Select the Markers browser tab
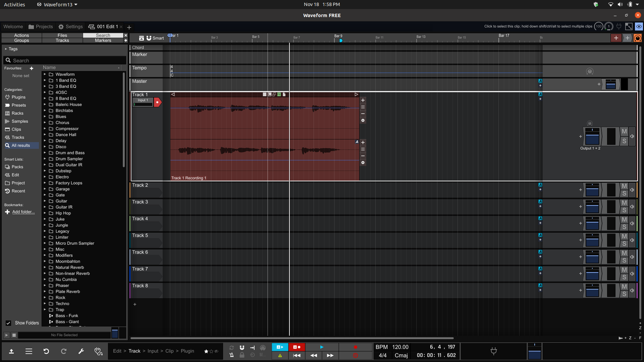 [x=103, y=40]
